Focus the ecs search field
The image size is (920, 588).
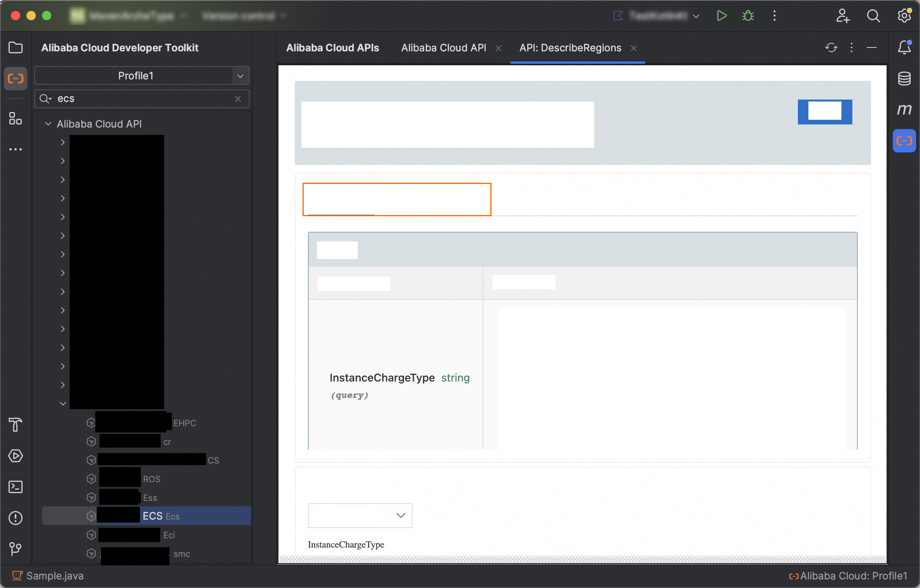[142, 99]
